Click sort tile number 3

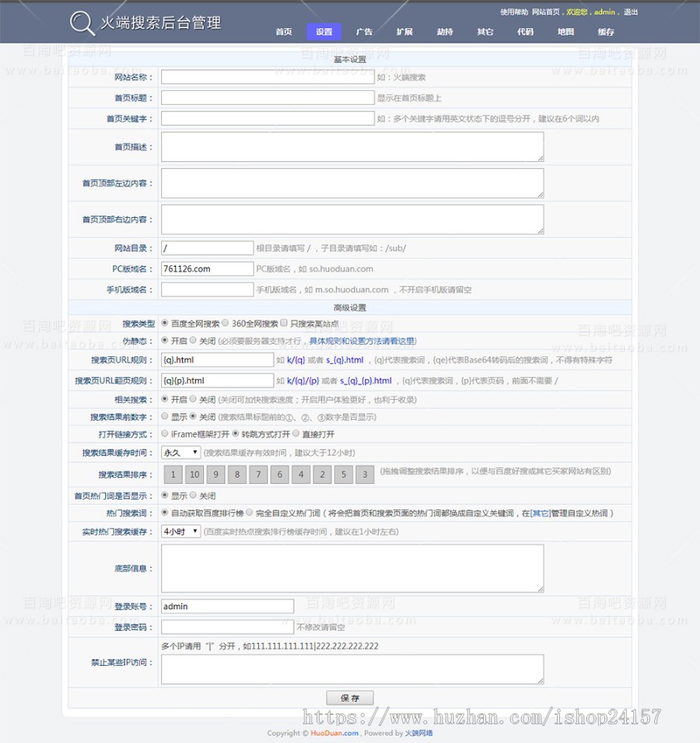365,475
